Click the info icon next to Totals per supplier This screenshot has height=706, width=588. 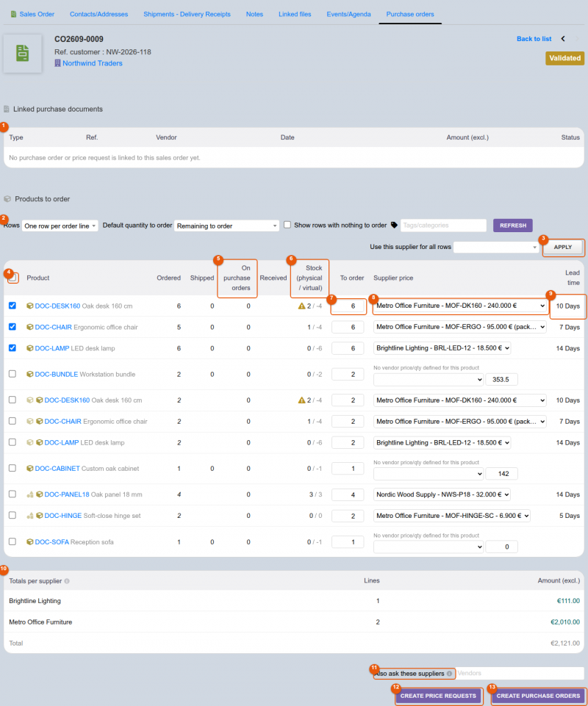(x=67, y=581)
